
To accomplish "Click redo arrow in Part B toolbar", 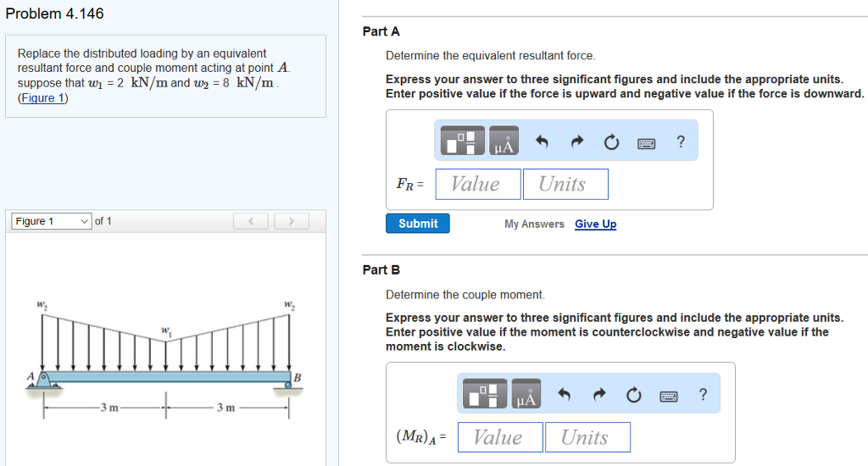I will pyautogui.click(x=599, y=396).
